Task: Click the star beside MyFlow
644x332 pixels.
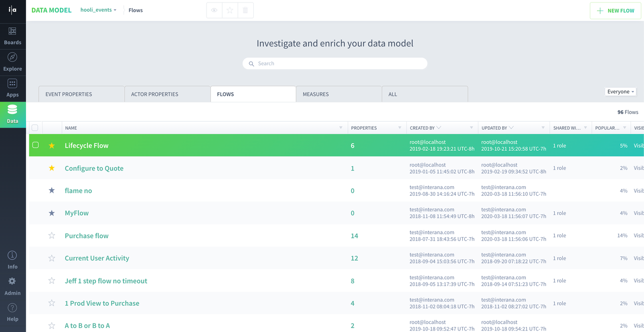Action: (x=51, y=213)
